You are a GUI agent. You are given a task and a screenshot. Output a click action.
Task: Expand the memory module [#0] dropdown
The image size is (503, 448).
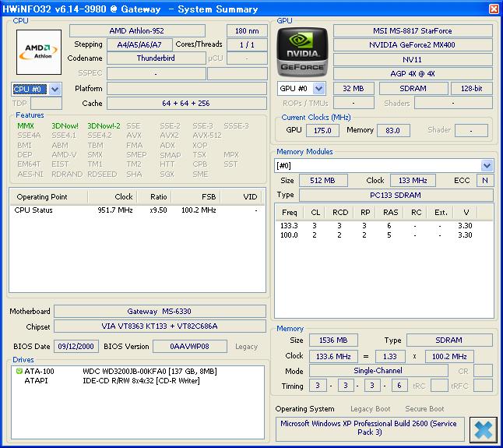point(487,166)
